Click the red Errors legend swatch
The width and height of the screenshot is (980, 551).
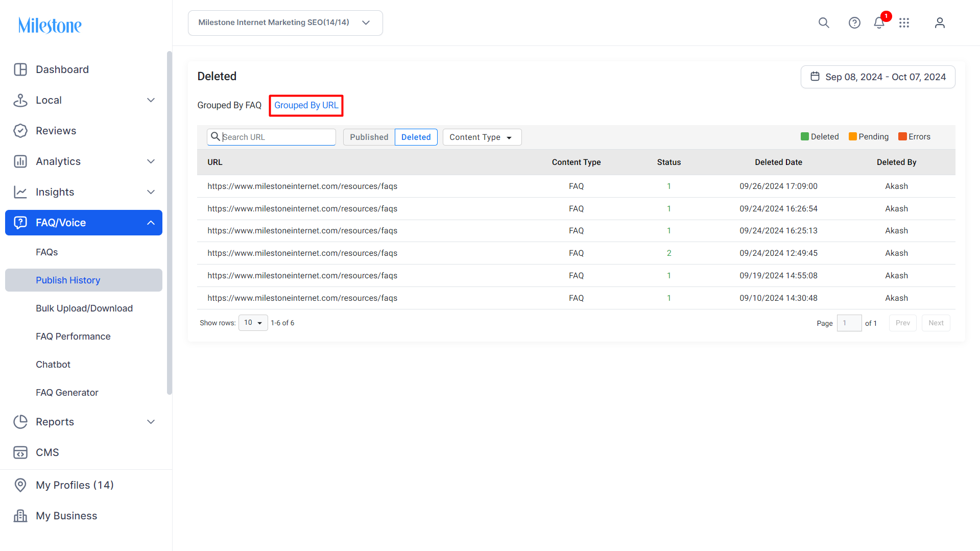click(x=902, y=136)
